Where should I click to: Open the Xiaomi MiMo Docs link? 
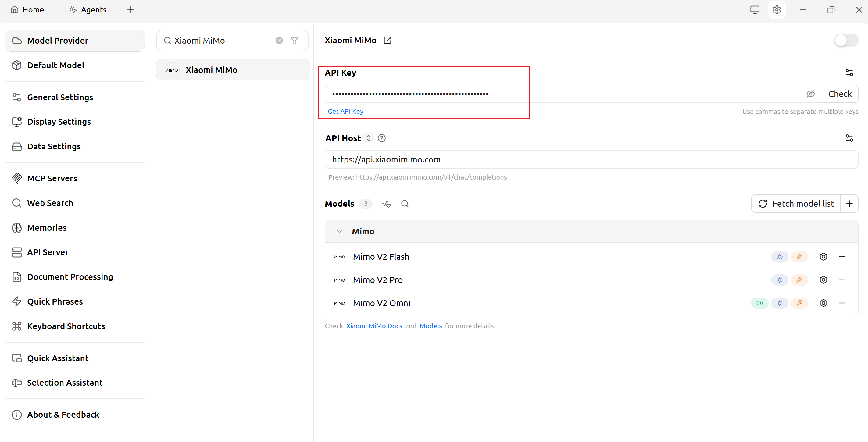pos(374,326)
